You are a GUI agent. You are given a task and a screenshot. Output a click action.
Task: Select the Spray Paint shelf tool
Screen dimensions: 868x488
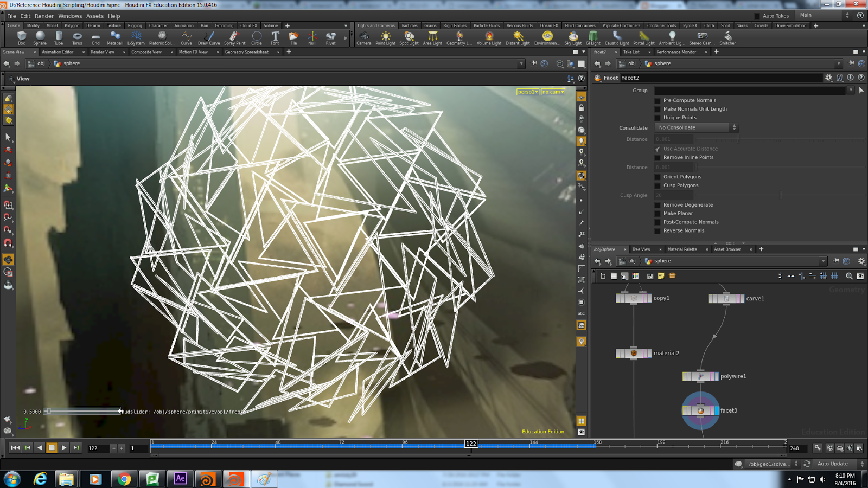coord(234,37)
